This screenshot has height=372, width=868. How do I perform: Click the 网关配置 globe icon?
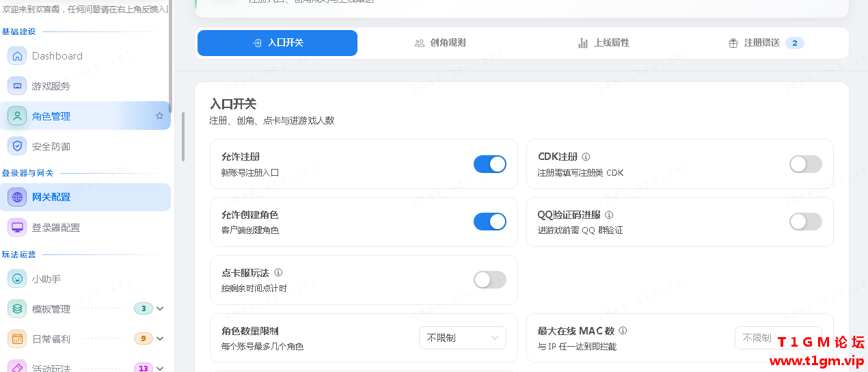(x=17, y=197)
